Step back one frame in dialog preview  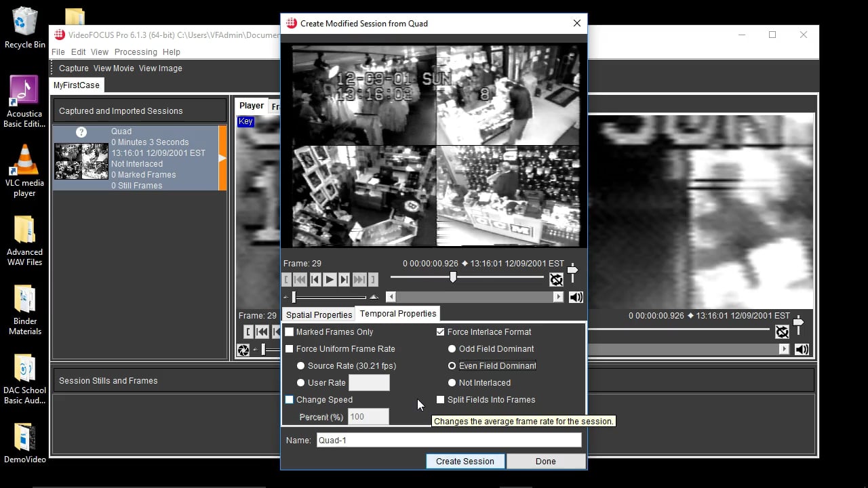coord(315,279)
